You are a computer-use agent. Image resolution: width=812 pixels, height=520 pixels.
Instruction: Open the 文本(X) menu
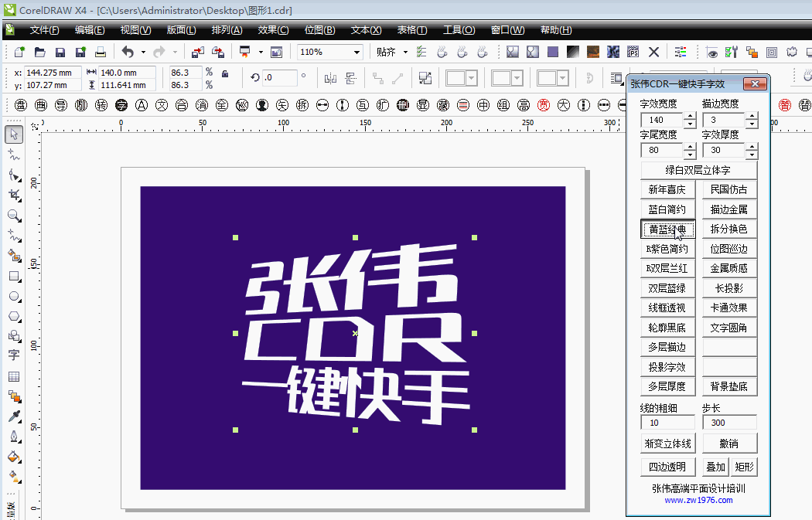366,30
